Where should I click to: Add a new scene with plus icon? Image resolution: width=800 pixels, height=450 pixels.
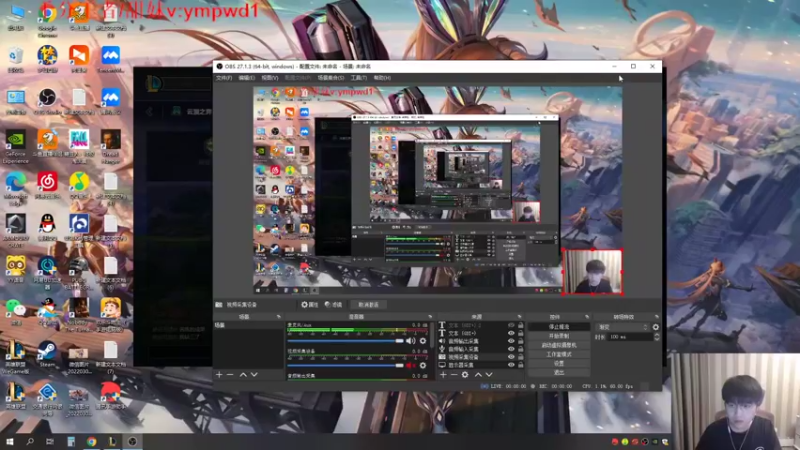point(219,374)
